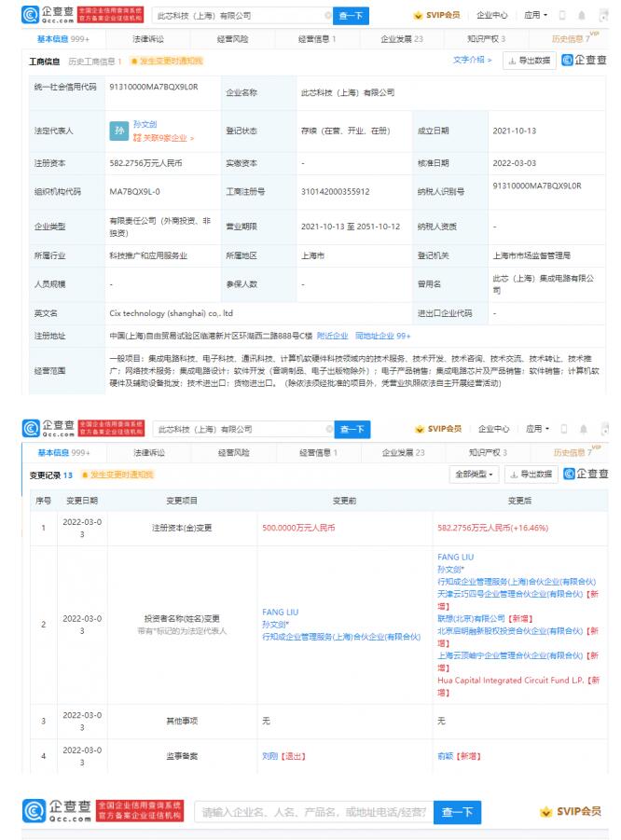The width and height of the screenshot is (621, 840).
Task: Open the mobile phone icon on the 工商信息 page header
Action: click(562, 15)
